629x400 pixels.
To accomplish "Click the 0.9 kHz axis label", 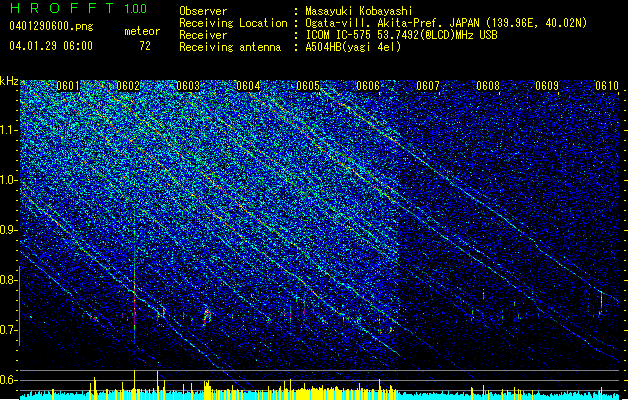I will (9, 230).
